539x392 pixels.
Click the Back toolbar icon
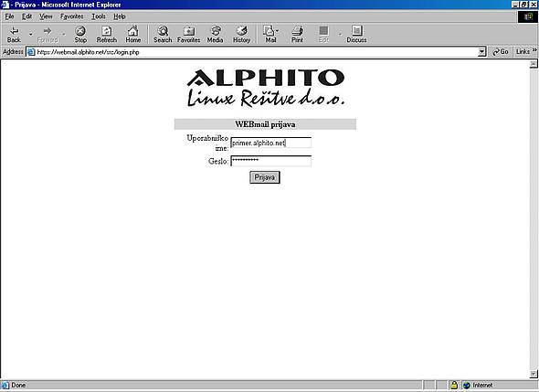pyautogui.click(x=14, y=35)
